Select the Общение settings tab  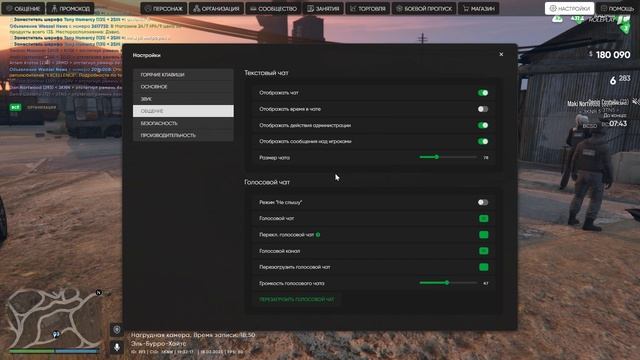[183, 111]
